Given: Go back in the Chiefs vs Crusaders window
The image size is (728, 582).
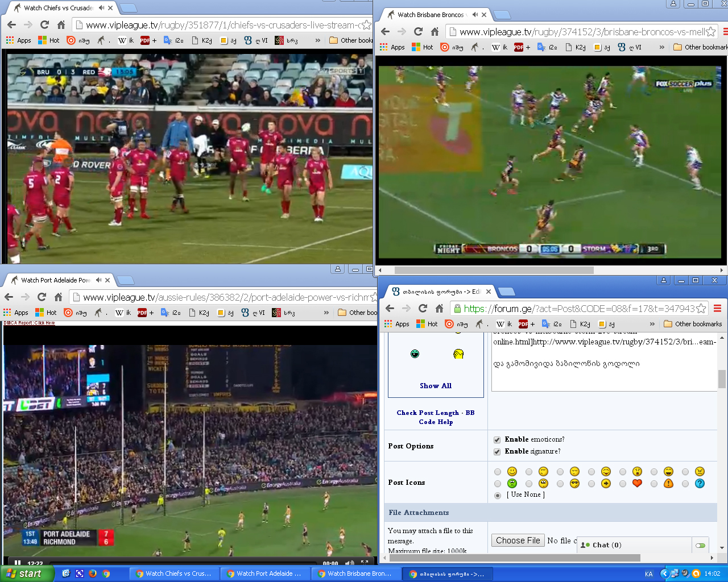Looking at the screenshot, I should (x=11, y=25).
